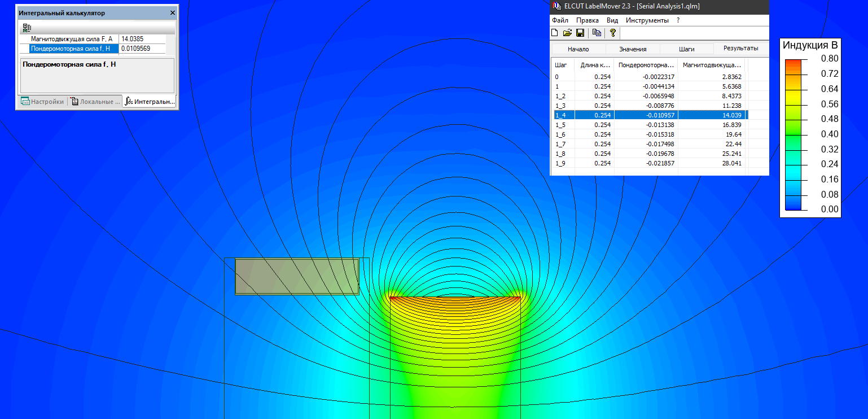Switch to the Шаги tab
This screenshot has height=419, width=868.
[x=687, y=49]
